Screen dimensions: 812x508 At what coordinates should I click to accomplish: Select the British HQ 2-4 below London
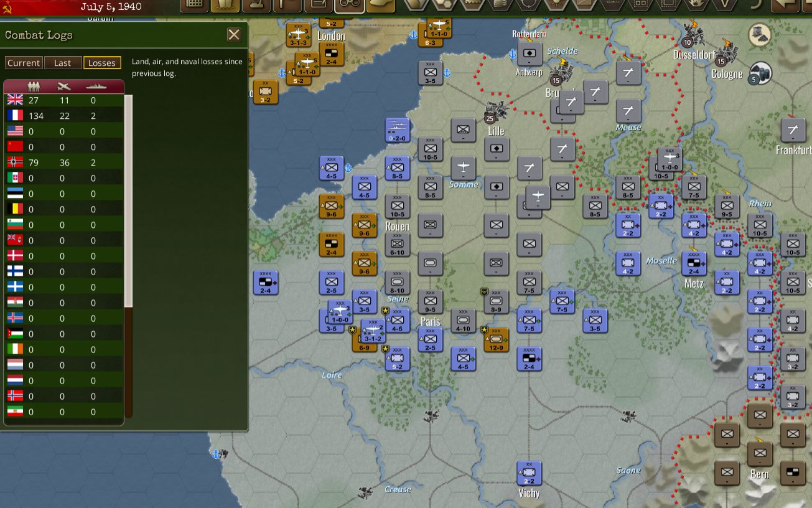332,54
